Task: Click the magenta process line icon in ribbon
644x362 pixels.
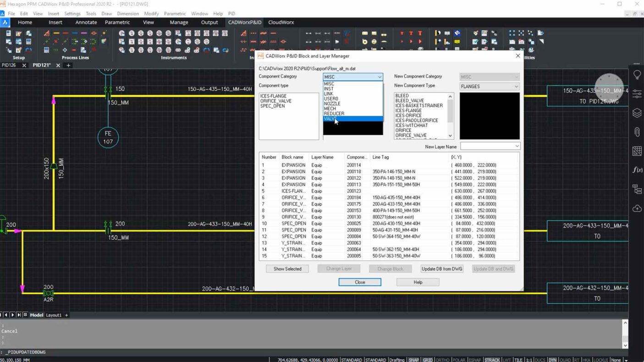Action: coord(84,33)
